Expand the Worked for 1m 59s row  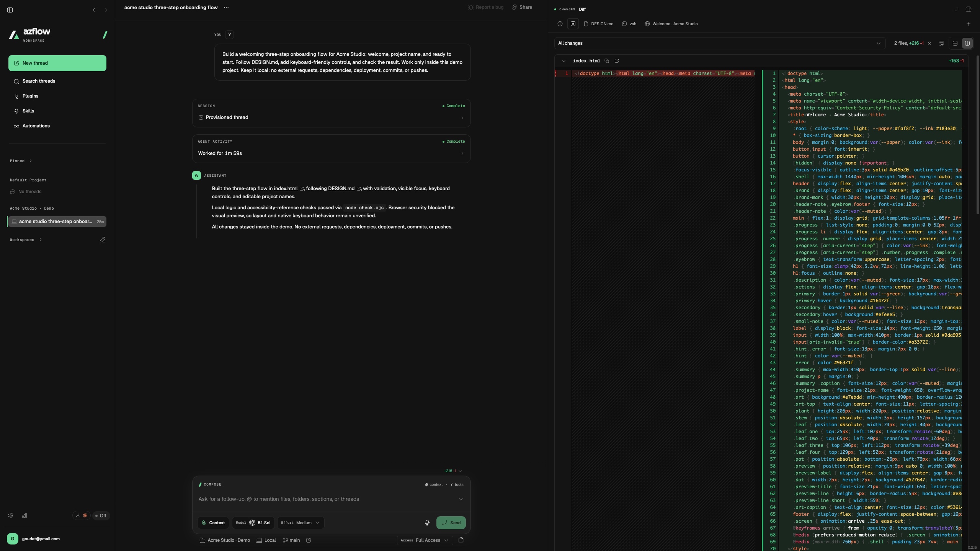click(x=331, y=153)
